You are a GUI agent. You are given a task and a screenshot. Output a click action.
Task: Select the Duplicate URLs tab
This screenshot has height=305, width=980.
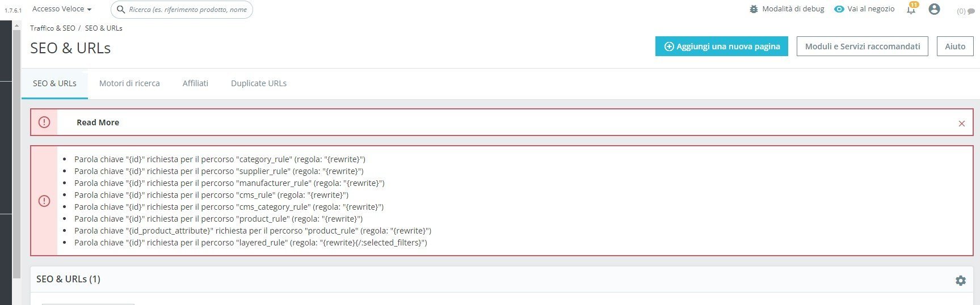coord(258,83)
